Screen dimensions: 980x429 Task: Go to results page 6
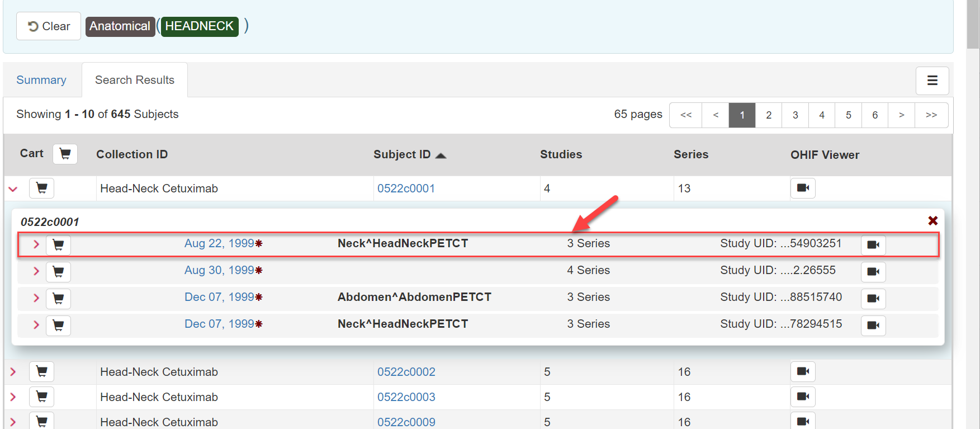click(875, 115)
